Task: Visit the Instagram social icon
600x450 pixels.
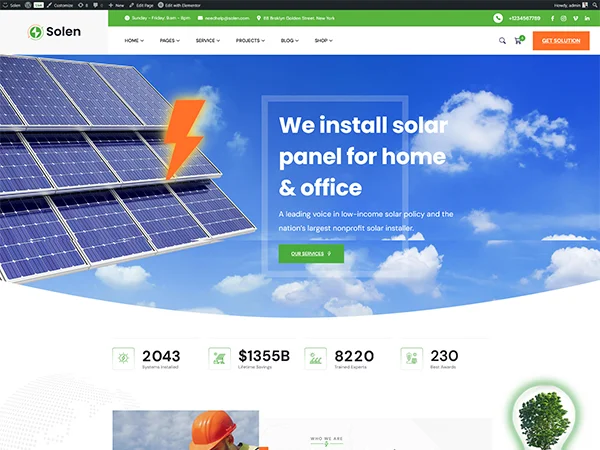Action: pos(564,18)
